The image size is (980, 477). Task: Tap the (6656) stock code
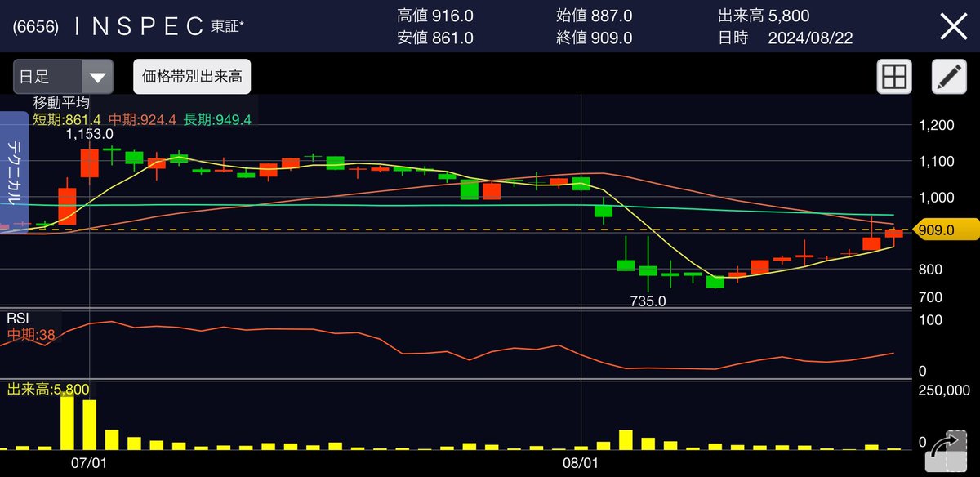coord(35,26)
